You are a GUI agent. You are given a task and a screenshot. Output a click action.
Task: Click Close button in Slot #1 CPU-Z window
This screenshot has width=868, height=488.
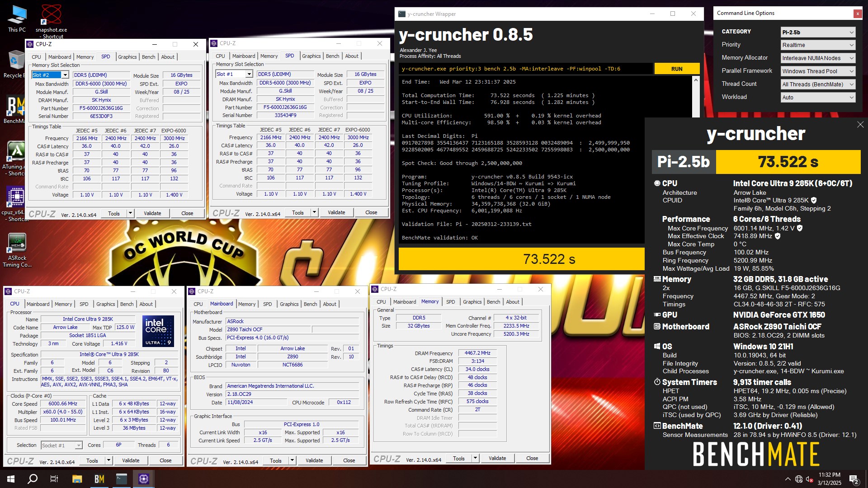(371, 212)
